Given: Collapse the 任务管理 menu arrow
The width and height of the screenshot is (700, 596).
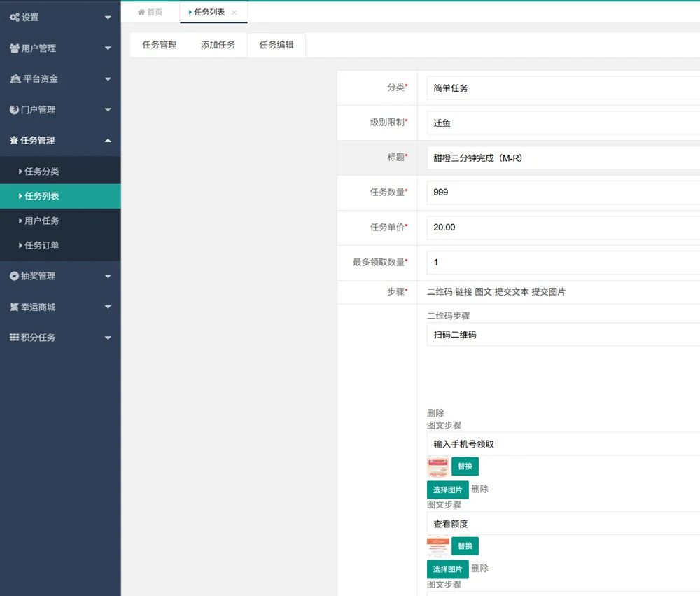Looking at the screenshot, I should click(x=108, y=140).
